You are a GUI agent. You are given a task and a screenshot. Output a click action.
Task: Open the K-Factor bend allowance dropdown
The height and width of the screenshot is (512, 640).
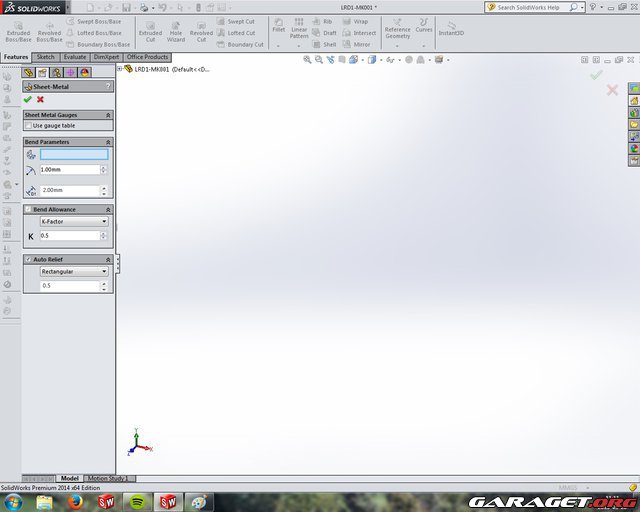point(74,221)
